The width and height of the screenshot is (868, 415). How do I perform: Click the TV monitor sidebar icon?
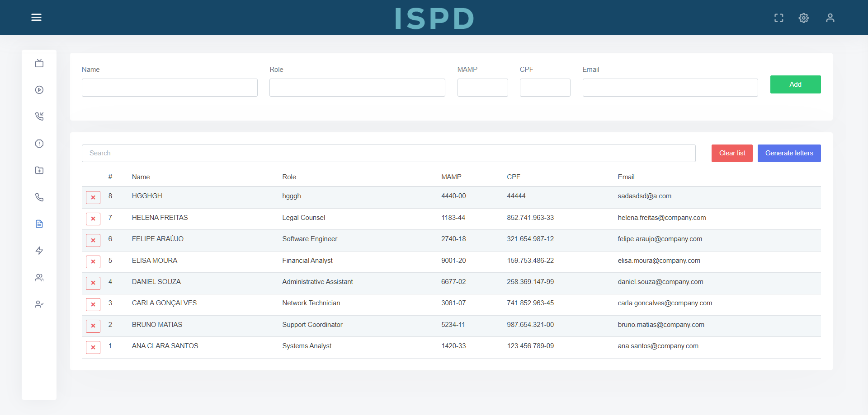[39, 63]
